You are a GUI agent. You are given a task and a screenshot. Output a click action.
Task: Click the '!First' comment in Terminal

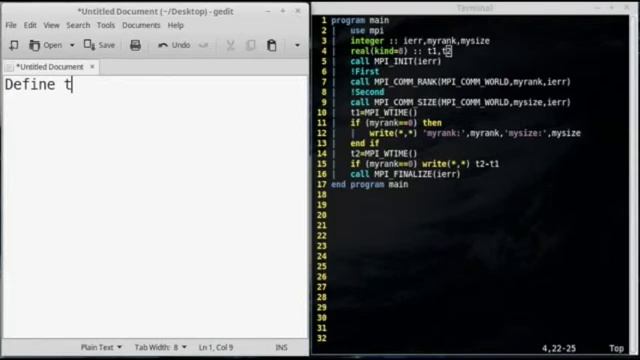(364, 71)
